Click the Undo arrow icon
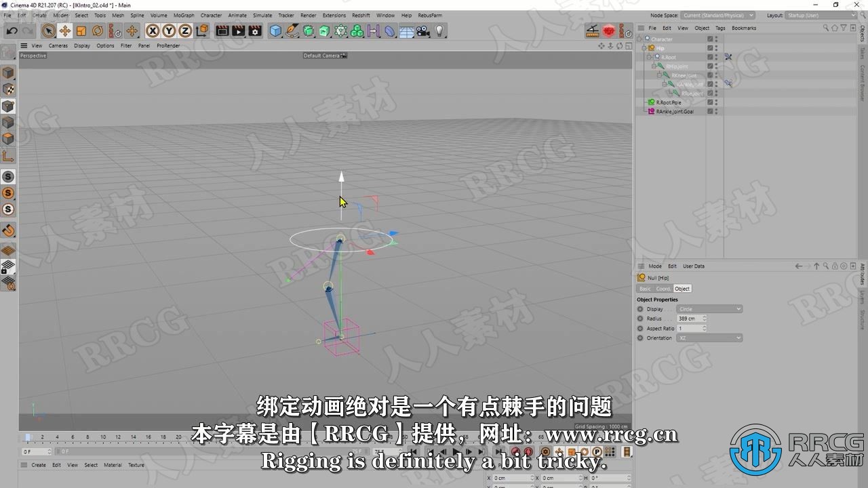This screenshot has width=868, height=488. (12, 30)
